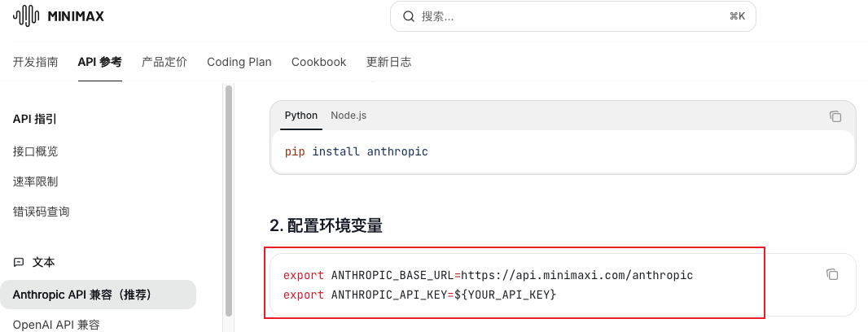Screen dimensions: 868x332
Task: Go to the Coding Plan tab
Action: [239, 62]
